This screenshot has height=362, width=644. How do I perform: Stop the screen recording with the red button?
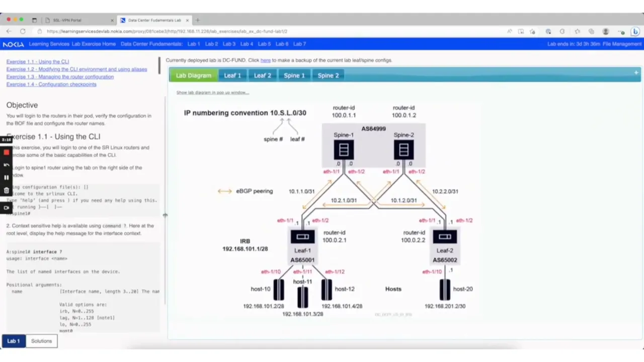(7, 152)
